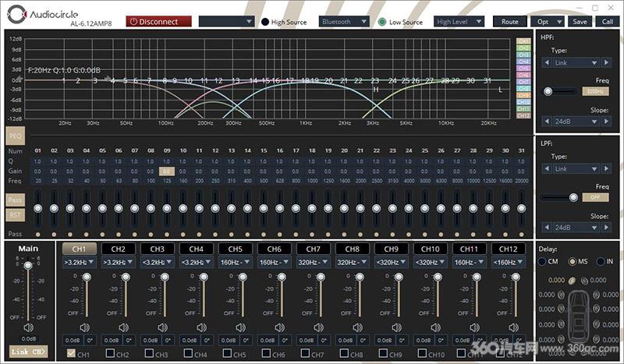This screenshot has height=364, width=624.
Task: Select the CH10 channel tab
Action: 431,249
